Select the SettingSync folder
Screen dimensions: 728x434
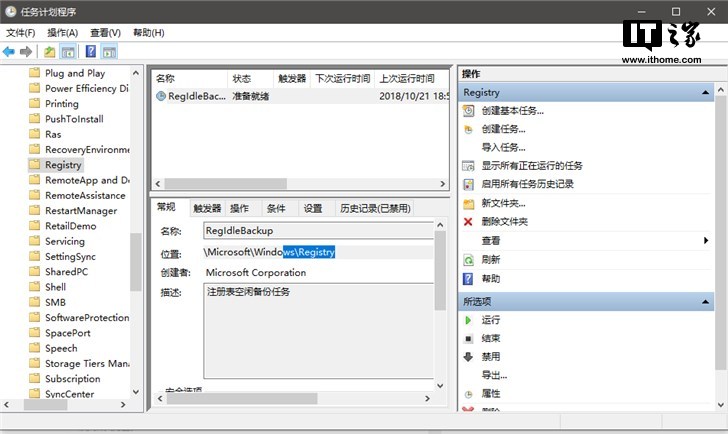(70, 256)
